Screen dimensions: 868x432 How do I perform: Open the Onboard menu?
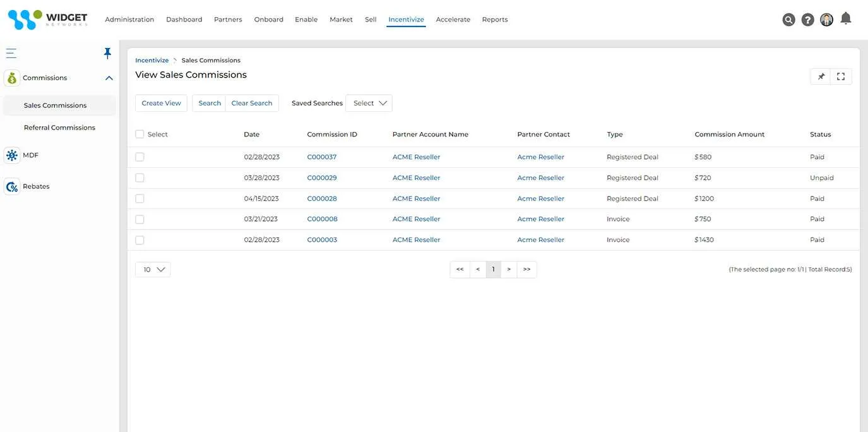[269, 20]
